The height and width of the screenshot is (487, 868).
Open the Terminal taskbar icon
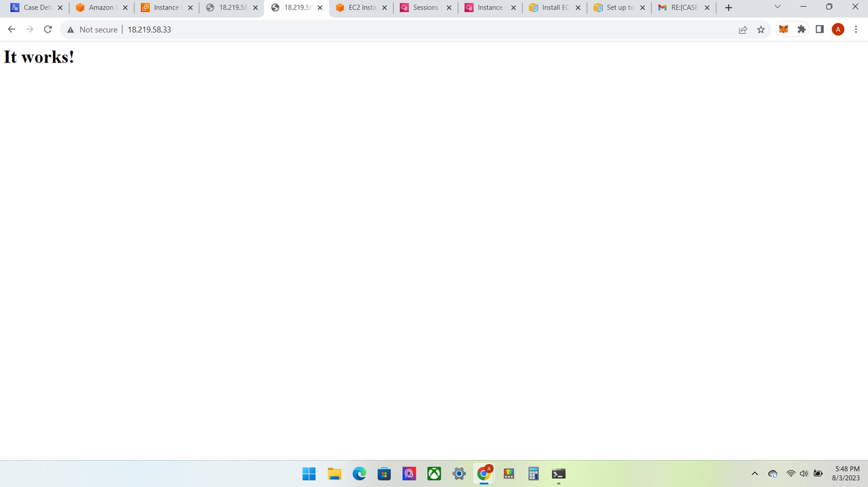[559, 474]
